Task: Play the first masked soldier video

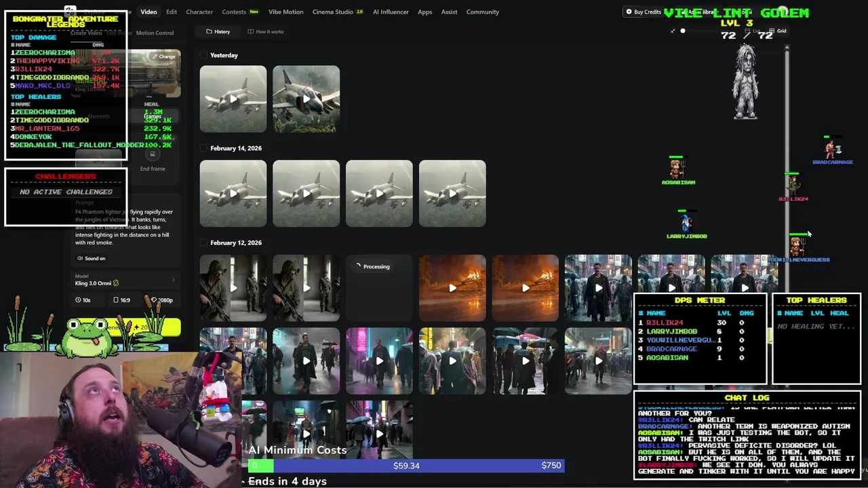Action: pyautogui.click(x=233, y=288)
